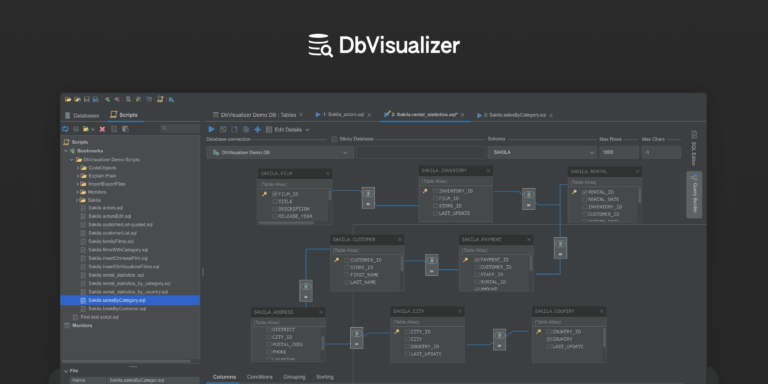Click the red X delete icon in Scripts toolbar
This screenshot has width=768, height=384.
point(102,129)
